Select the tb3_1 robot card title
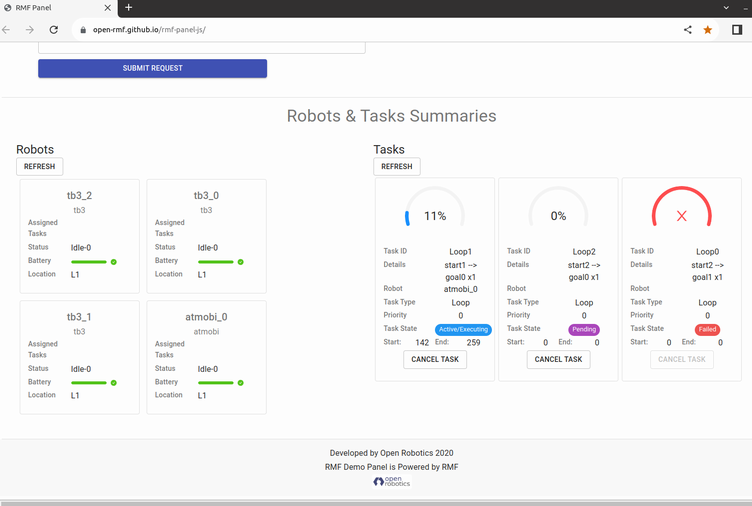 [79, 317]
